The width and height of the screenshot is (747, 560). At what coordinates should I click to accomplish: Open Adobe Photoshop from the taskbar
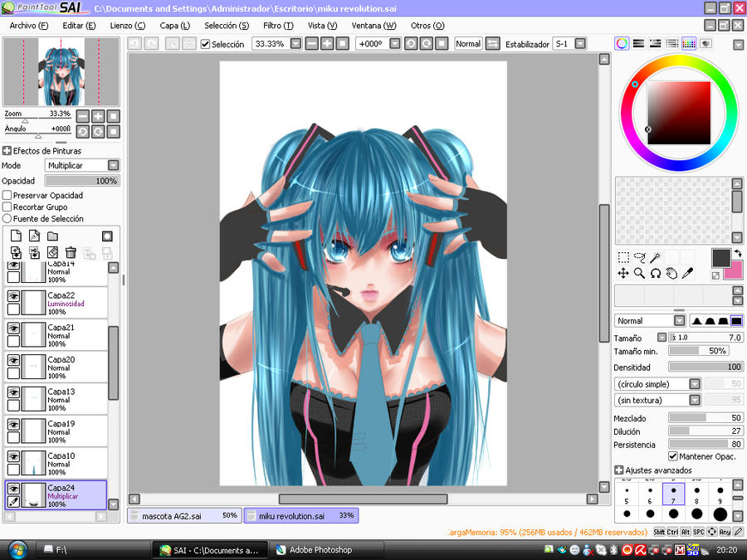(326, 549)
